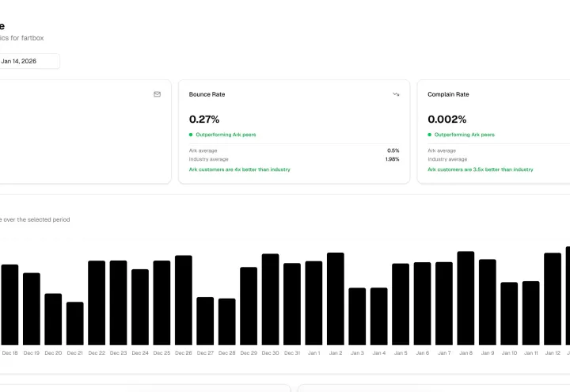The height and width of the screenshot is (392, 570).
Task: Click the Bounce Rate card title
Action: point(207,94)
